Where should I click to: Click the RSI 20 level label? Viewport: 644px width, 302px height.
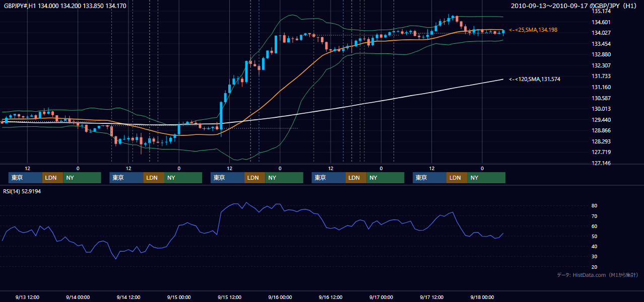(x=595, y=267)
